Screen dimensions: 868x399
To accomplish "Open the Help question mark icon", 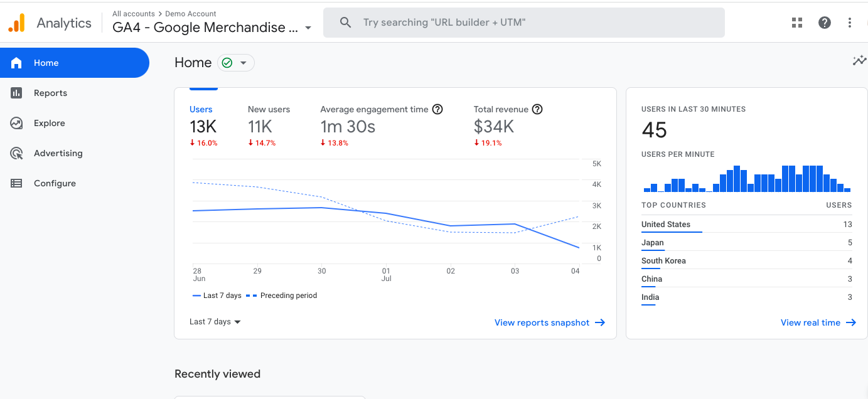I will pyautogui.click(x=825, y=23).
